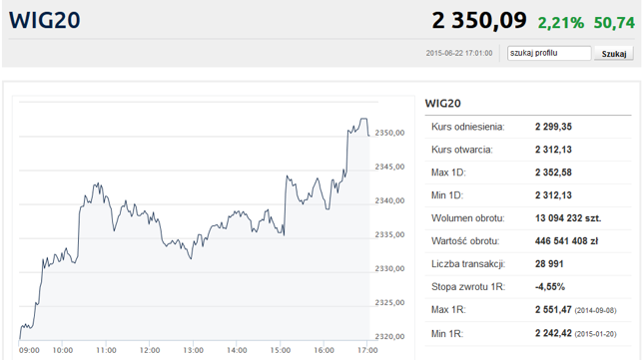Click the Max 1R date 2014-09-08
Viewport: 644px width, 360px height.
(595, 311)
